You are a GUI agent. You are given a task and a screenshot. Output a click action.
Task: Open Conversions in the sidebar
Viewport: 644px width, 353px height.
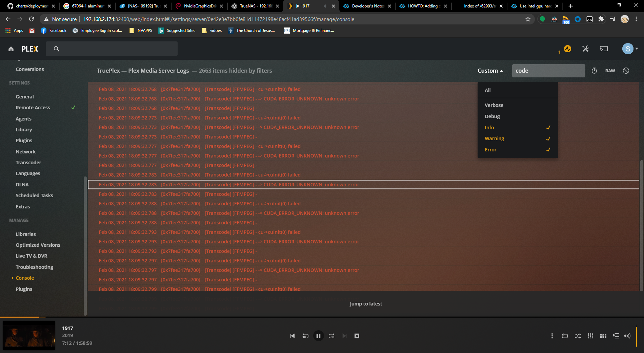pyautogui.click(x=30, y=69)
